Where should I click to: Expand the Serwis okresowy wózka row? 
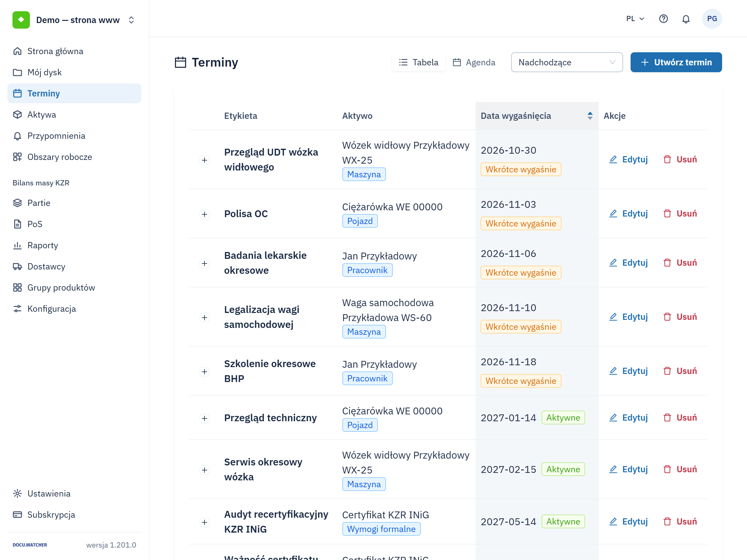click(x=204, y=470)
